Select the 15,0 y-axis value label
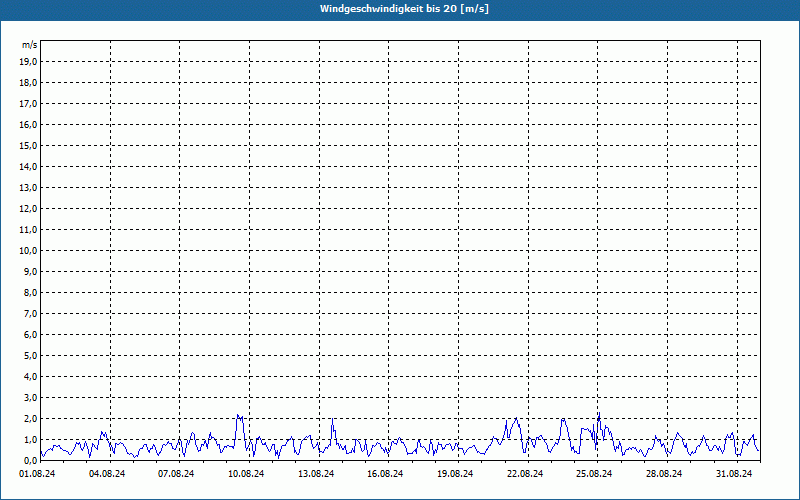Viewport: 800px width, 500px height. [29, 145]
